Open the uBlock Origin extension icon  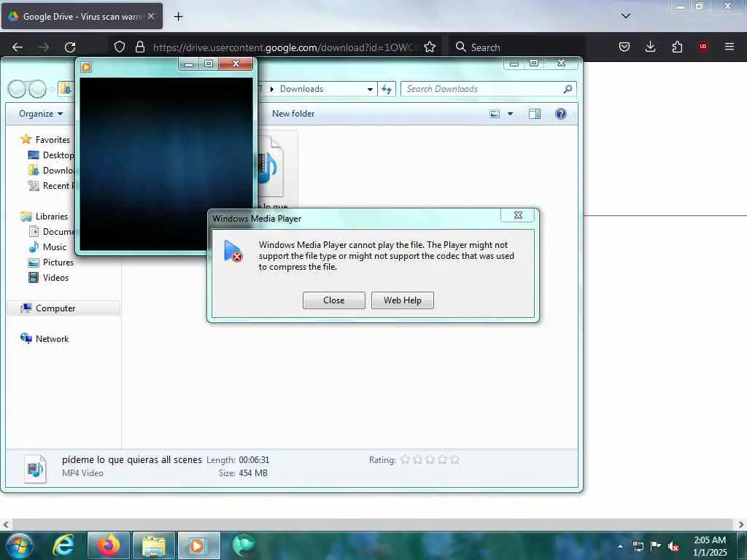(703, 47)
